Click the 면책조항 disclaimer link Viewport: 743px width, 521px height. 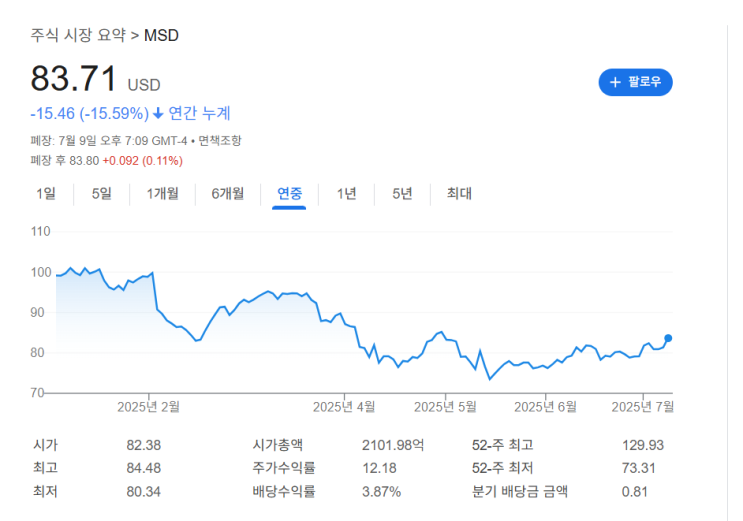[220, 141]
